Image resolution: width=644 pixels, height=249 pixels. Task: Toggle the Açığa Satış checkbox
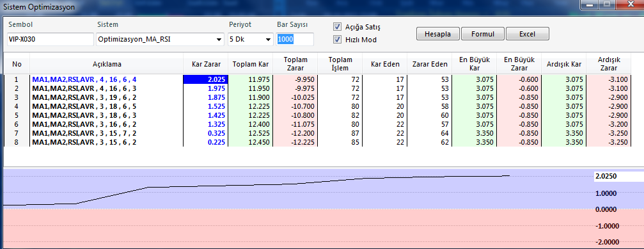(x=337, y=27)
